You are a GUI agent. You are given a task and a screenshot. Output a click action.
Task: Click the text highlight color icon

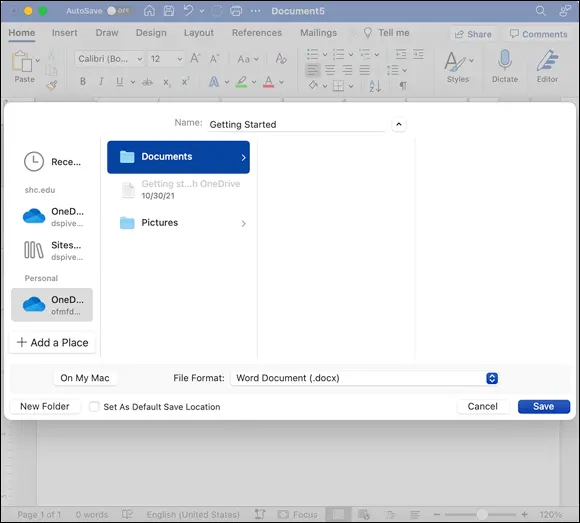click(x=241, y=82)
